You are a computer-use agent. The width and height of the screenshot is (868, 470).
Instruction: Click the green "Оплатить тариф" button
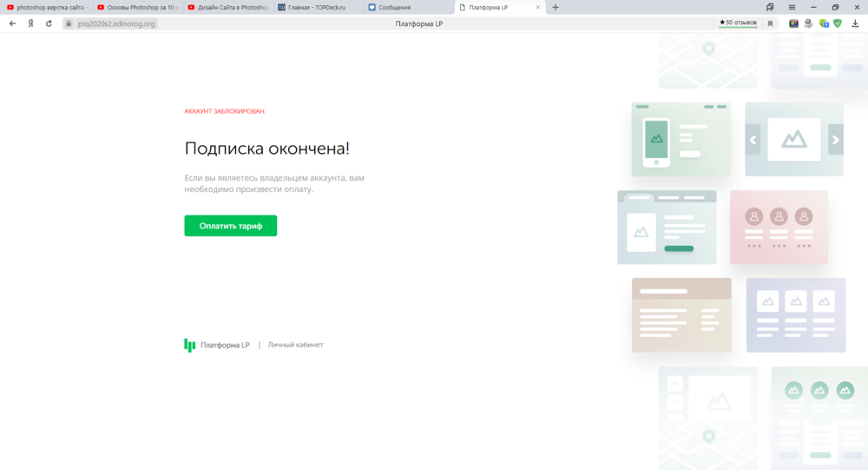pyautogui.click(x=230, y=226)
